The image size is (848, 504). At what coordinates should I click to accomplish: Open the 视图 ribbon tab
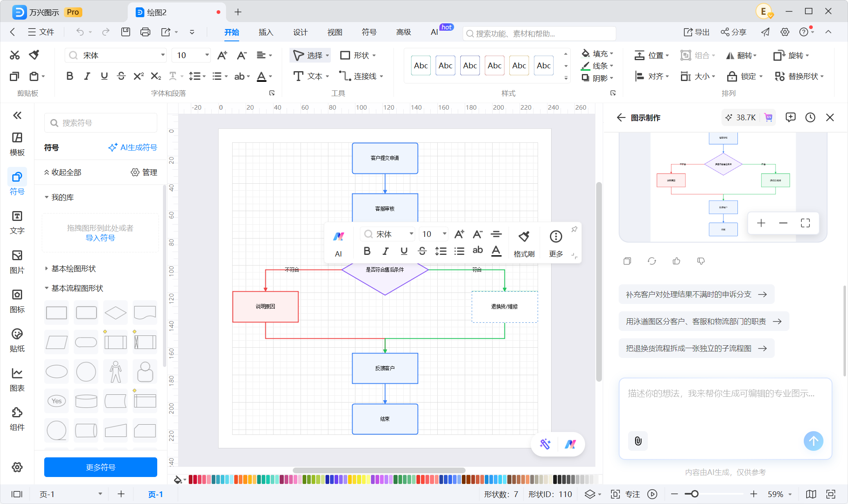pos(335,32)
